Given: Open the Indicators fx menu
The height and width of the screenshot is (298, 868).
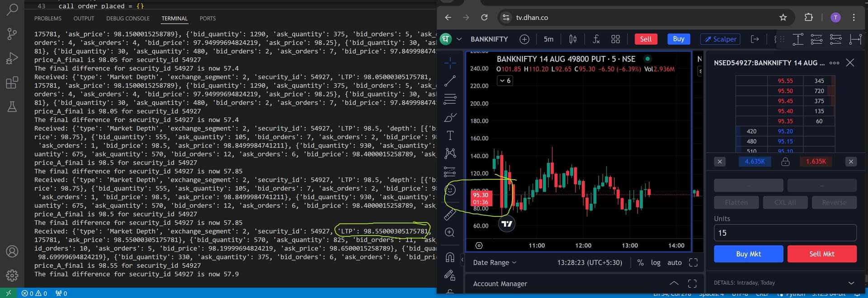Looking at the screenshot, I should [596, 39].
